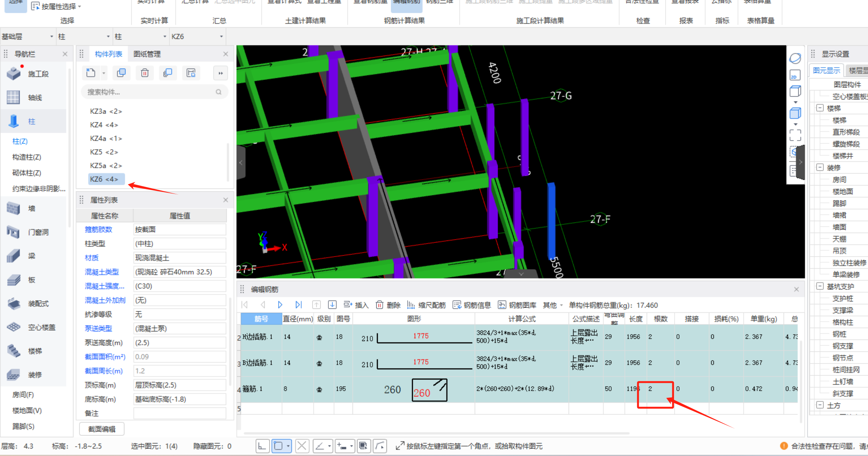The height and width of the screenshot is (456, 868).
Task: Switch to the 构件列表 tab
Action: pos(108,54)
